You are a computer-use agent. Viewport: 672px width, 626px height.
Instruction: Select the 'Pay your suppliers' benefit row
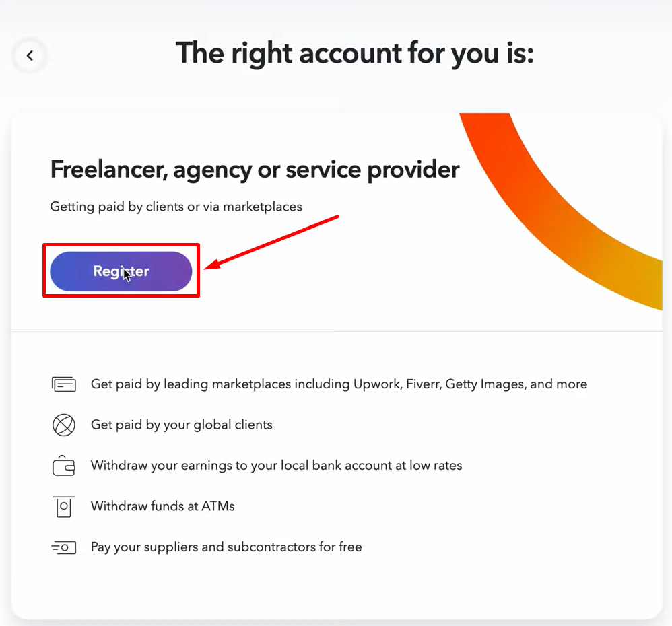227,547
